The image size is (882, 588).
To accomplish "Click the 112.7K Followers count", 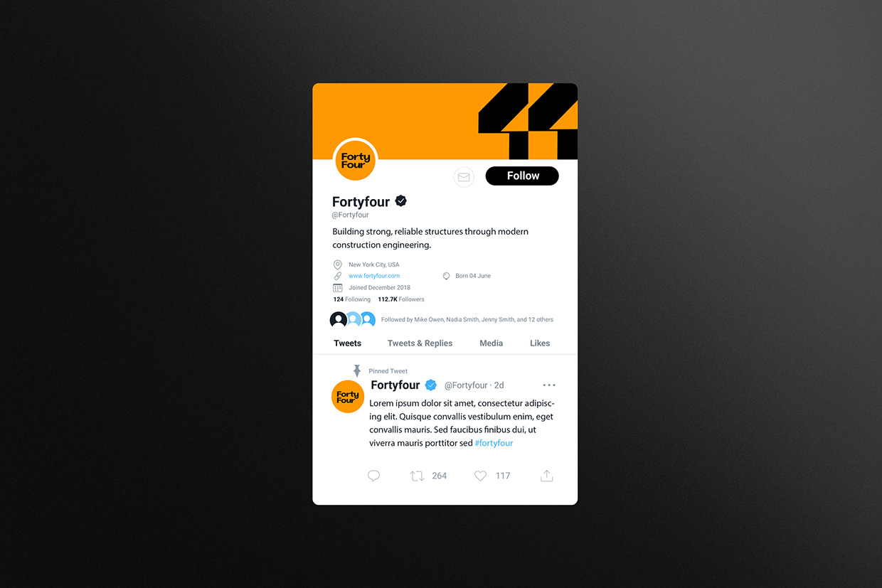I will pos(401,299).
